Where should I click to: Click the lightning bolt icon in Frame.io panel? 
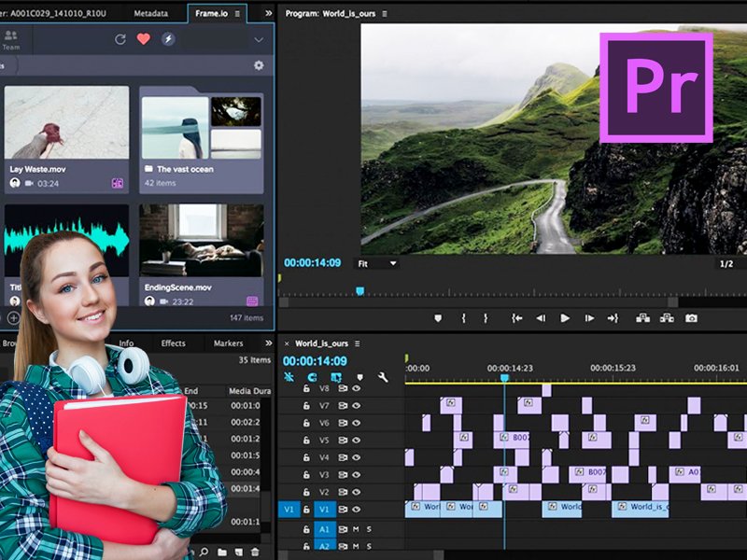point(168,39)
